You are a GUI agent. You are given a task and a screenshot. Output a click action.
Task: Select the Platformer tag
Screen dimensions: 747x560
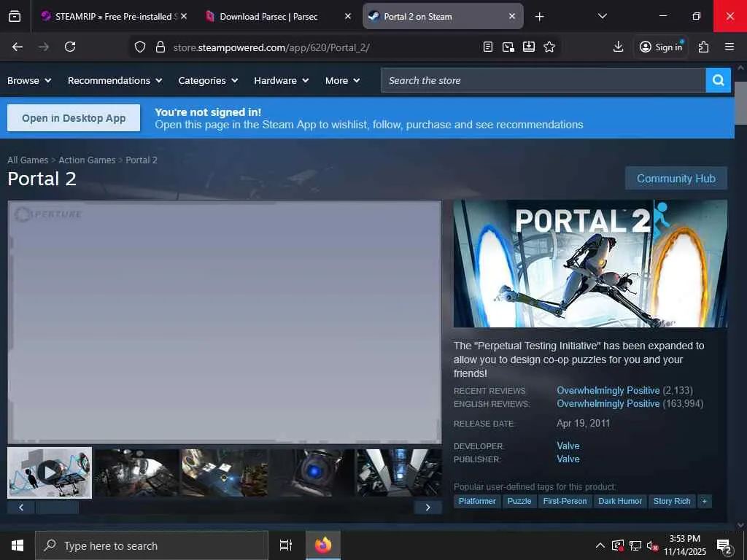pos(477,501)
